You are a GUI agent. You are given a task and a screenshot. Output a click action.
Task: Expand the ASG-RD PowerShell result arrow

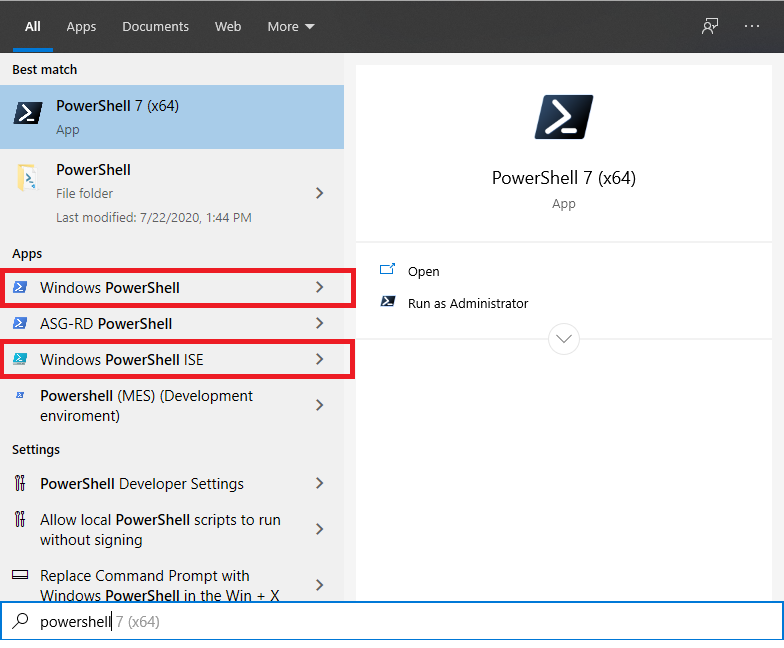320,323
